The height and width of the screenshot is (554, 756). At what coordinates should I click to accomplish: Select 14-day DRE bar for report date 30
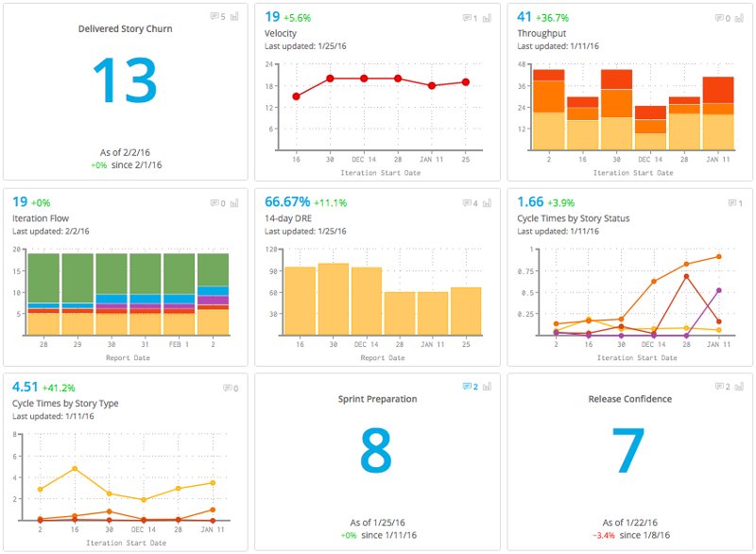click(x=334, y=300)
